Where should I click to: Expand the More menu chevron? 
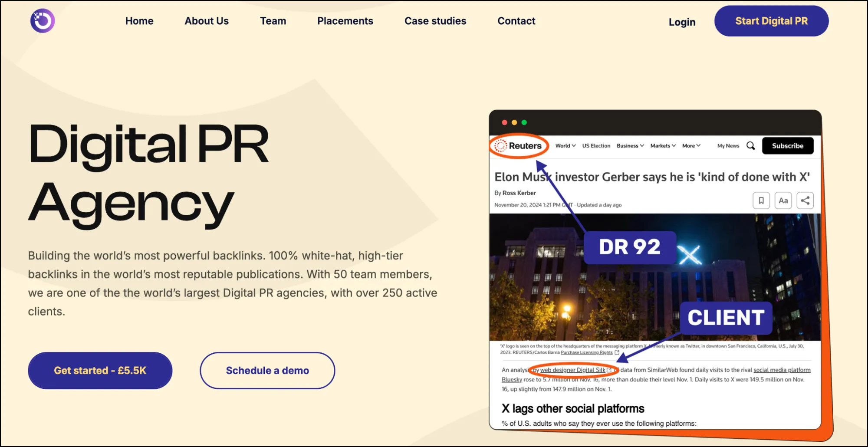click(x=698, y=146)
